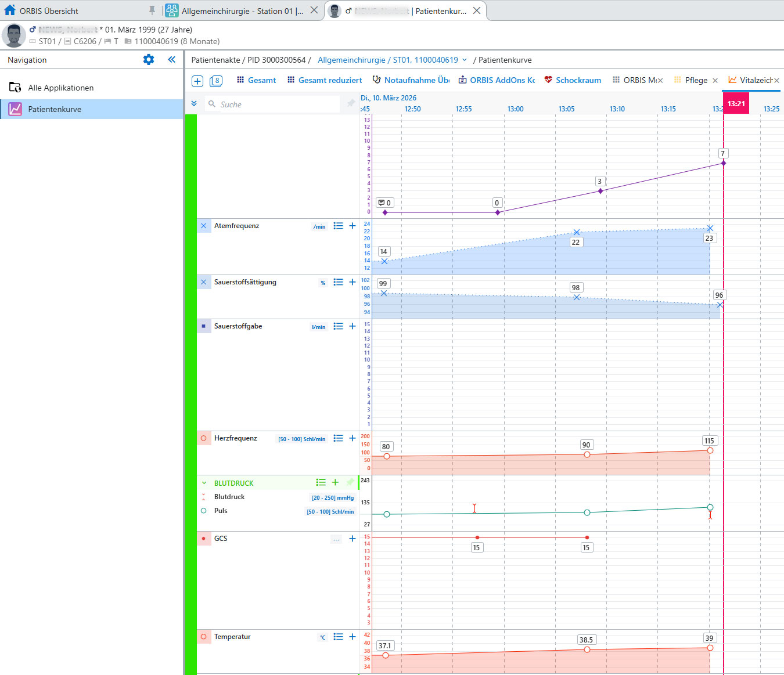Image resolution: width=784 pixels, height=675 pixels.
Task: Toggle the GCS row marker dot
Action: [x=204, y=539]
